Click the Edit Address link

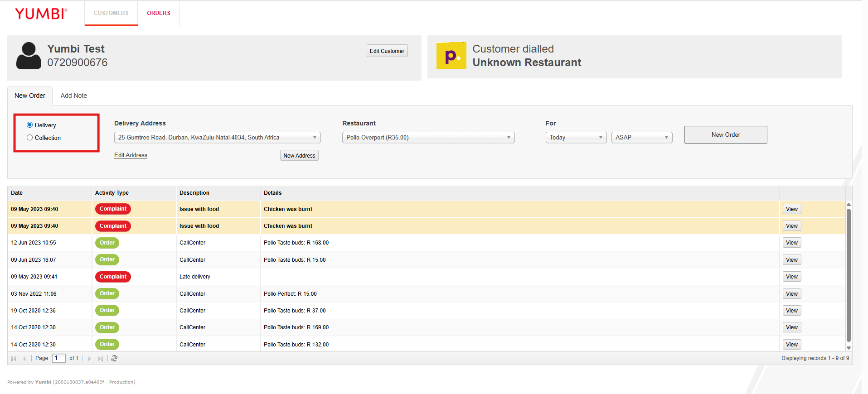click(131, 155)
